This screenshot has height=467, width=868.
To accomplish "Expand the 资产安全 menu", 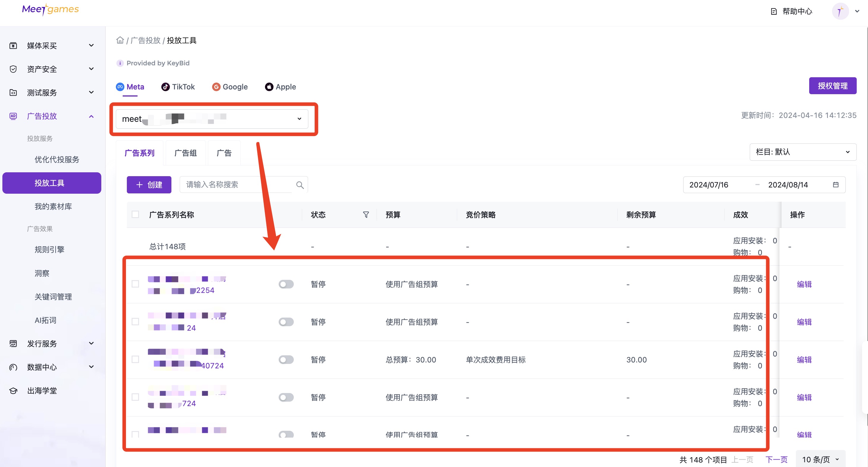I will pyautogui.click(x=91, y=69).
